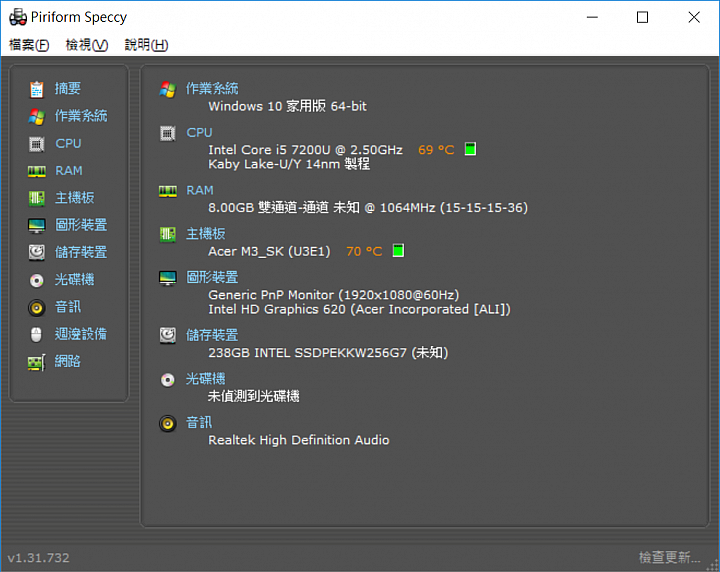Viewport: 720px width, 572px height.
Task: Open the 儲存裝置 heading link in summary
Action: pyautogui.click(x=212, y=335)
